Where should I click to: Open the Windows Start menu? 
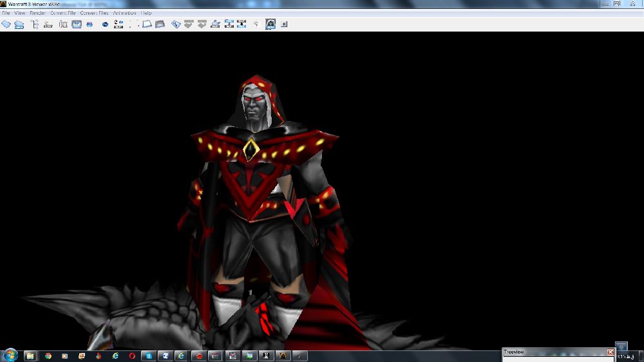(10, 356)
